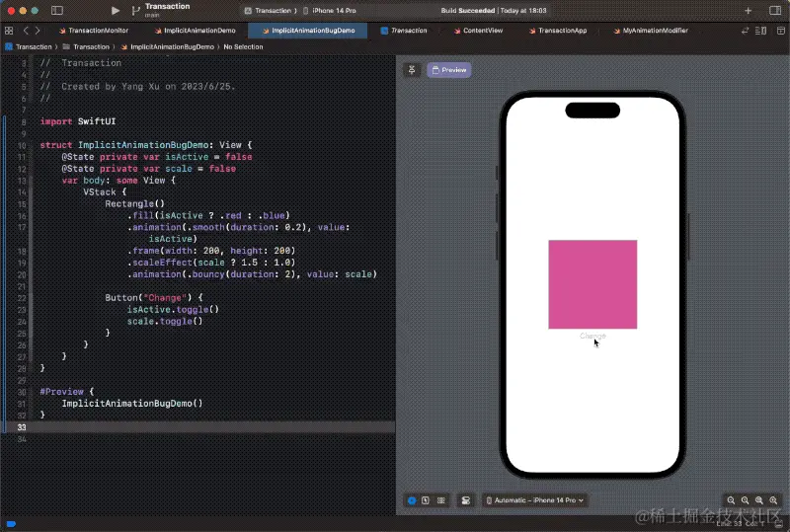Image resolution: width=790 pixels, height=532 pixels.
Task: Zoom preview to 100 percent
Action: coord(746,500)
